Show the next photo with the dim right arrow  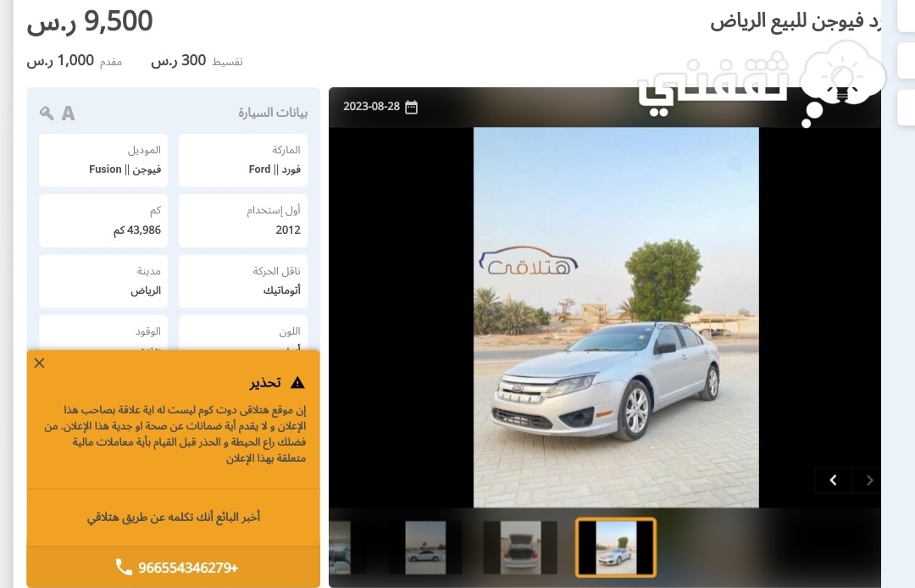coord(869,480)
